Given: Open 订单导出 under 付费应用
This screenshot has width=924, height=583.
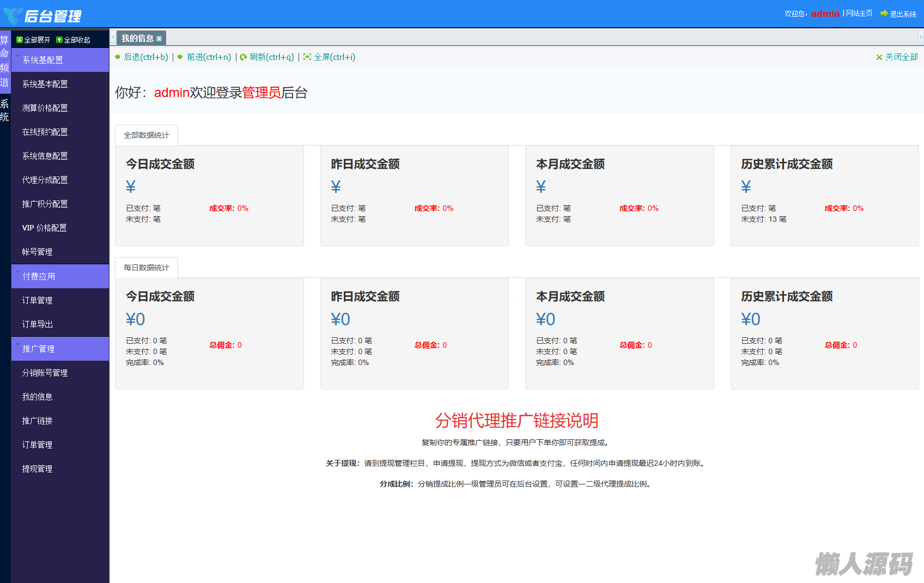Looking at the screenshot, I should [x=37, y=324].
